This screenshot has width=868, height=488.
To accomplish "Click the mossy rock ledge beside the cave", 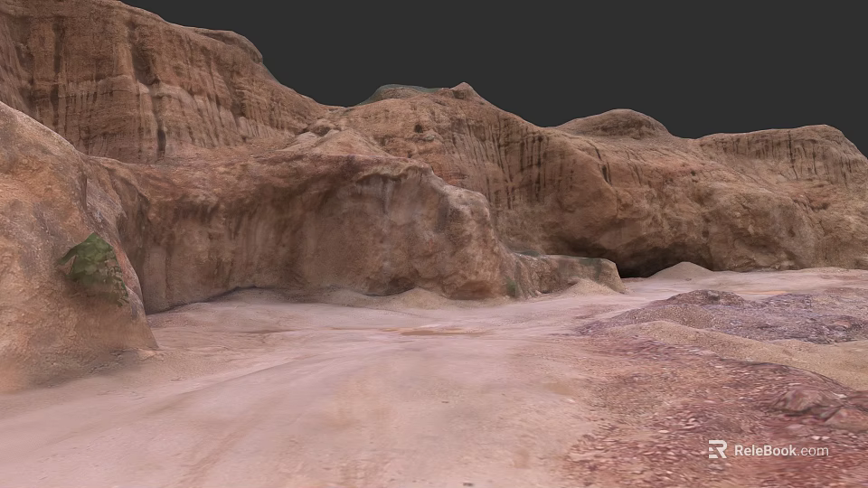I will coord(571,273).
